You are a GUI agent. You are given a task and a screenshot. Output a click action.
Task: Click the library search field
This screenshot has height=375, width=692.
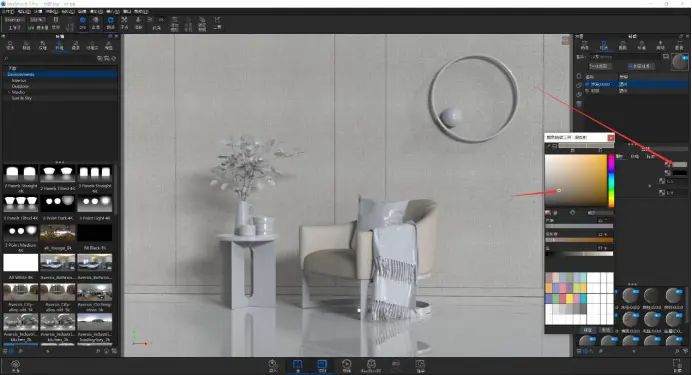(49, 58)
